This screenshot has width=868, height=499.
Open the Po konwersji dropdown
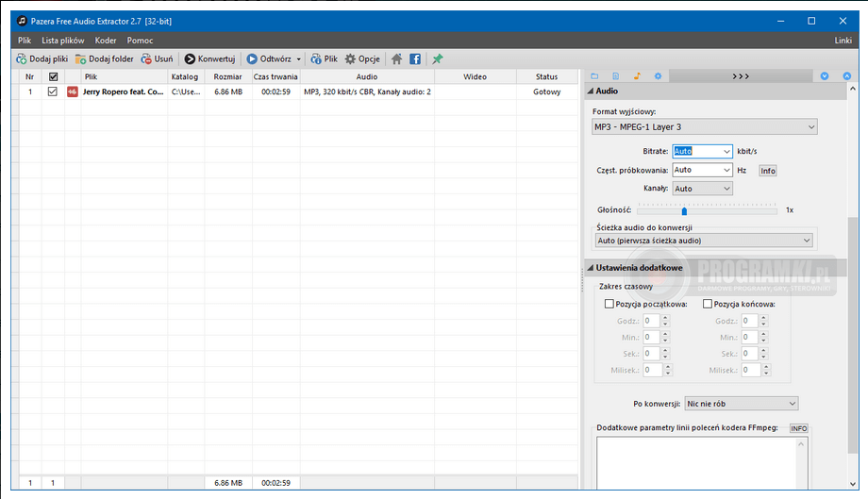(x=742, y=404)
